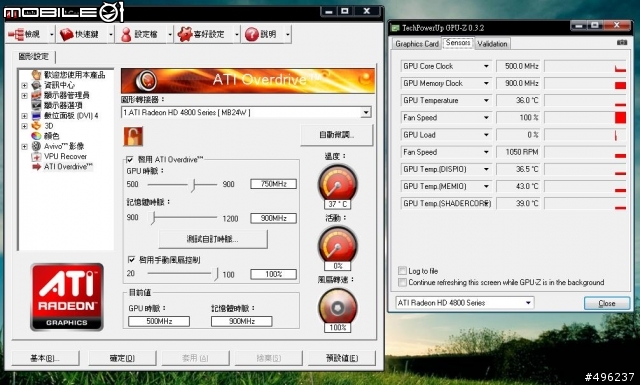The width and height of the screenshot is (640, 385).
Task: Click the GPU Load sensor graph
Action: [585, 135]
